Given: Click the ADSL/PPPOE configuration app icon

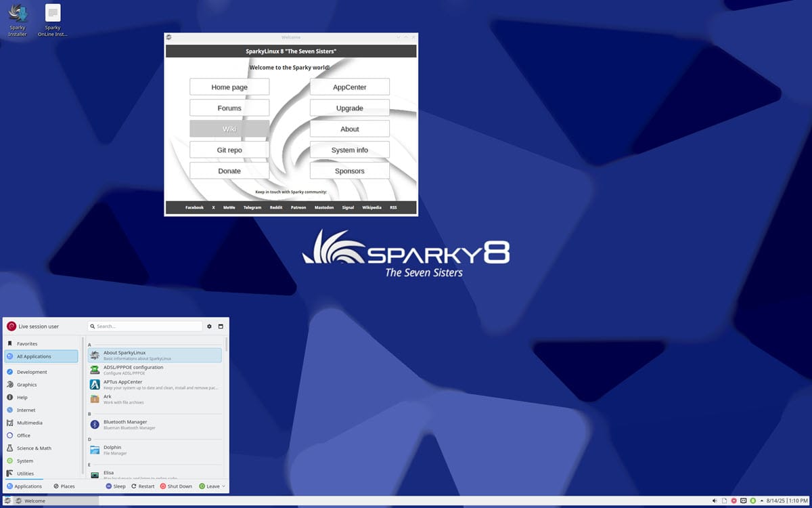Looking at the screenshot, I should 95,370.
